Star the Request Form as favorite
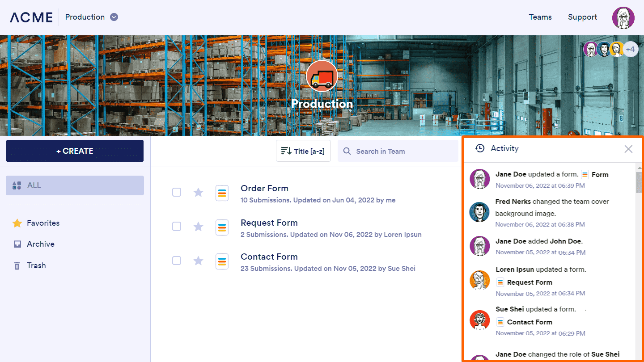This screenshot has height=362, width=644. (x=198, y=227)
